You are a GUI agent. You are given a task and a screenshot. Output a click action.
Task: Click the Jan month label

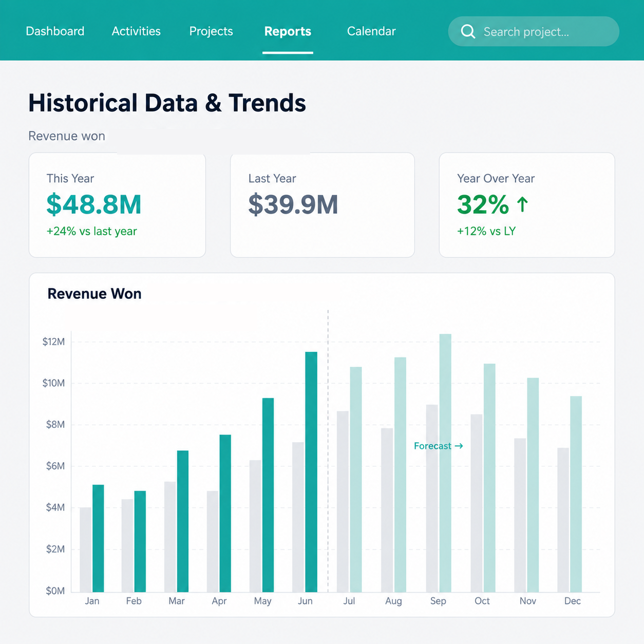coord(92,601)
